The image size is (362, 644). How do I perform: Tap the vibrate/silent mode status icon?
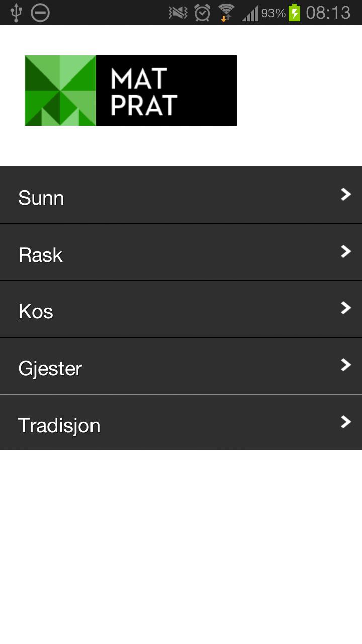pos(178,13)
